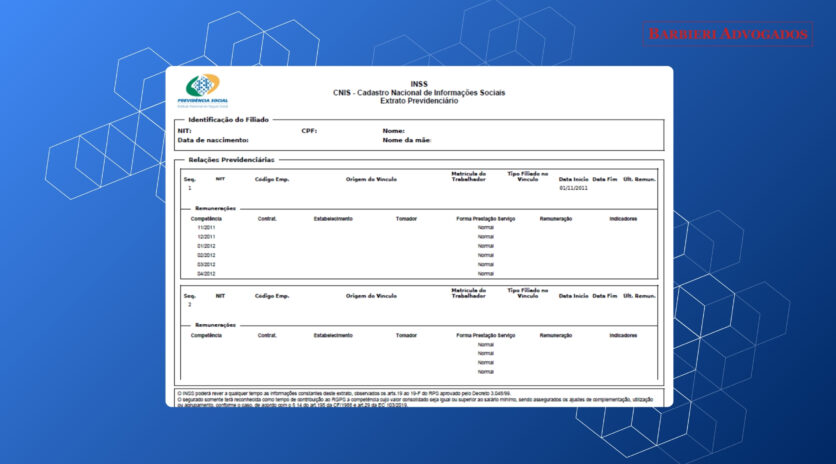The height and width of the screenshot is (464, 836).
Task: Select the 04/2012 competência row
Action: coord(206,273)
